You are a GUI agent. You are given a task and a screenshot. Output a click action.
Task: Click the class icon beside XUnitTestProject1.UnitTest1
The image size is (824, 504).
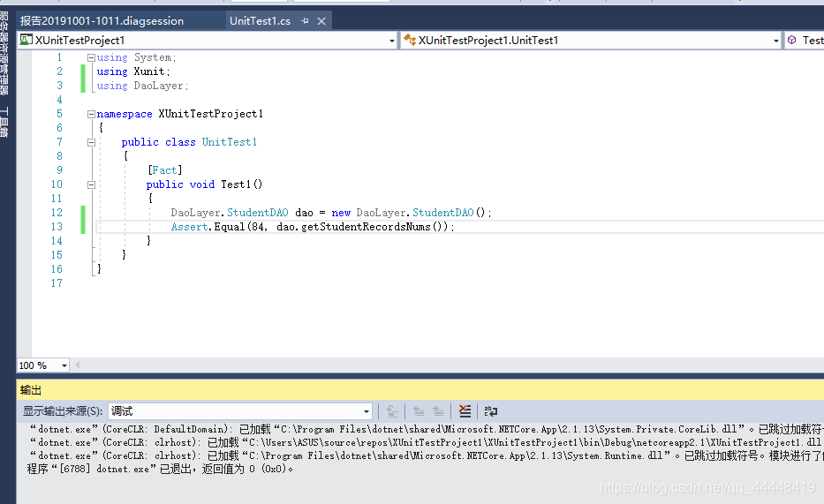[x=410, y=40]
